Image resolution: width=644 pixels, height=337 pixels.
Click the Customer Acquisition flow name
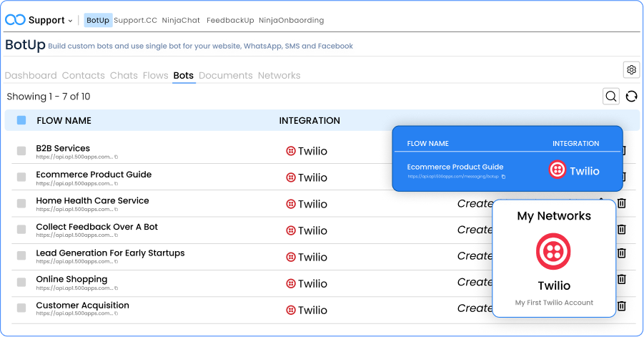(x=82, y=305)
